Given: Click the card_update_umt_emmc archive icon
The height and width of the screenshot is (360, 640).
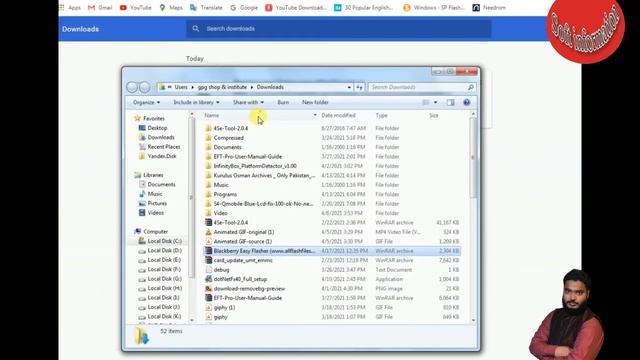Looking at the screenshot, I should pos(209,260).
